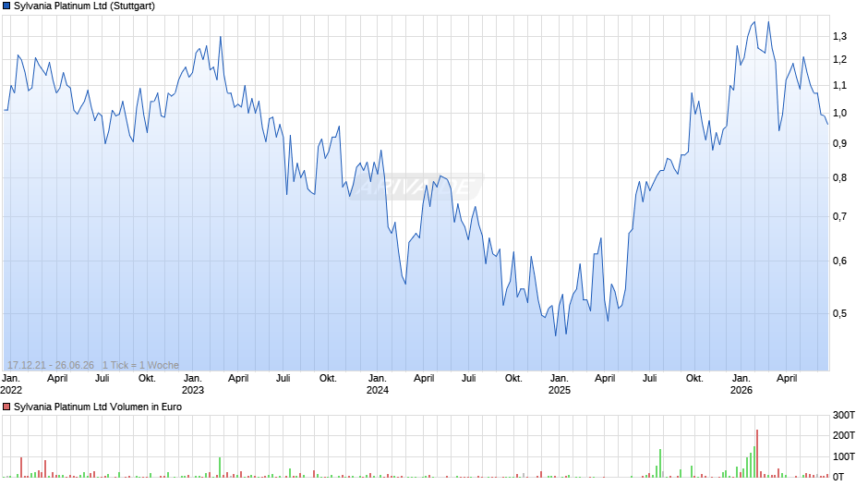Click the '200T' volume axis value

click(x=844, y=435)
